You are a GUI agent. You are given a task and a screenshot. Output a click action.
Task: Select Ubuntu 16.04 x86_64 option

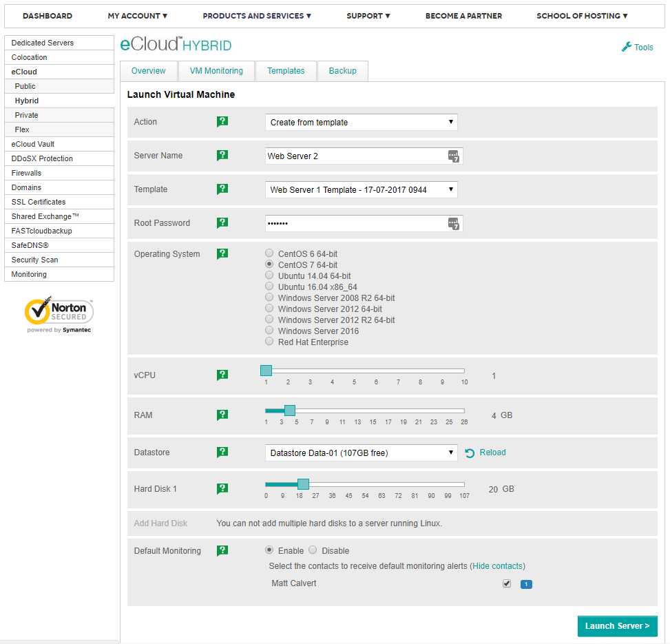pos(269,287)
